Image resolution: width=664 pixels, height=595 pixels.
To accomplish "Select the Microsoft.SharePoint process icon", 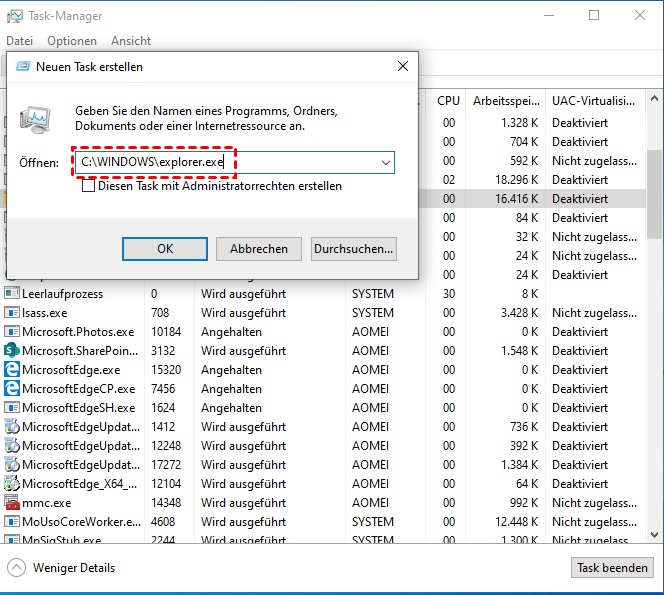I will pos(12,351).
